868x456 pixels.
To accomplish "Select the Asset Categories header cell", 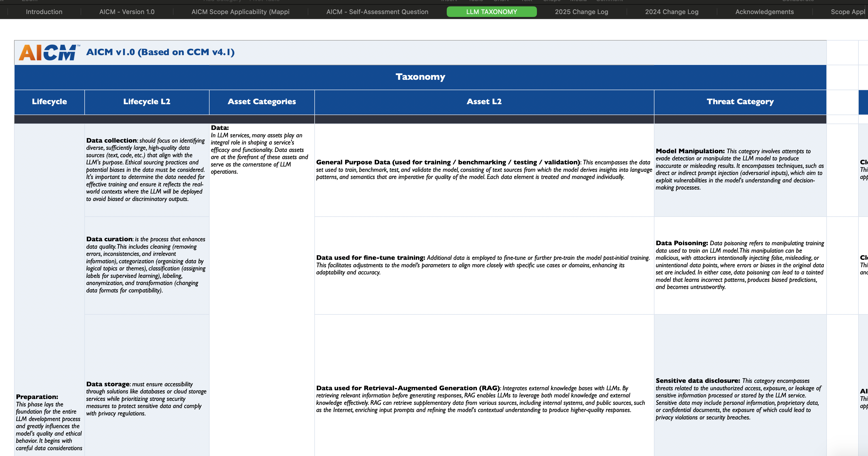I will pyautogui.click(x=262, y=102).
